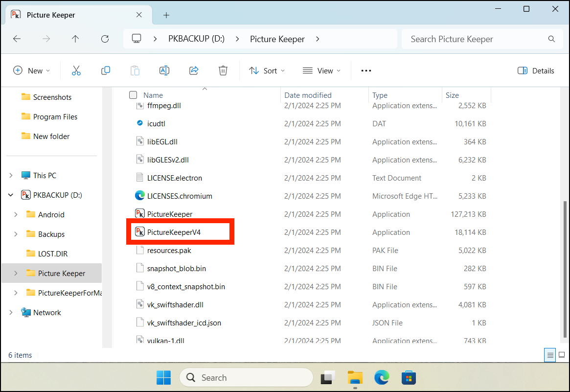Image resolution: width=570 pixels, height=392 pixels.
Task: Click the Cut scissors icon
Action: coord(76,70)
